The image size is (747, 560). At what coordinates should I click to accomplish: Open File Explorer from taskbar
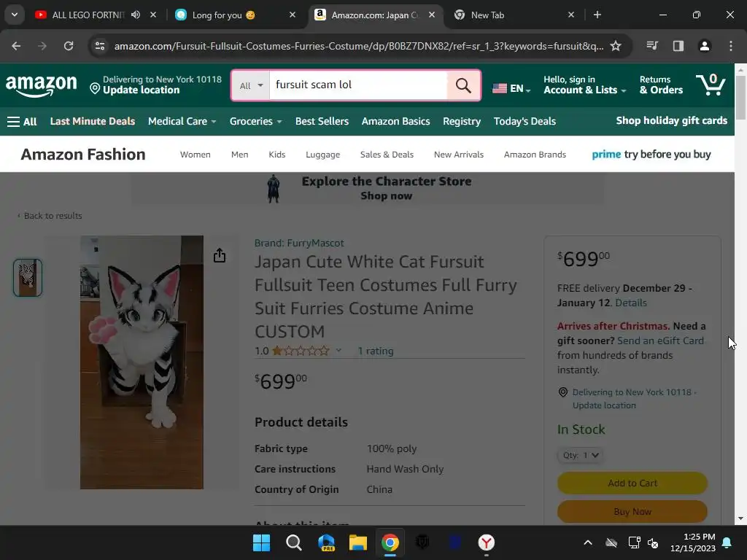(x=357, y=542)
